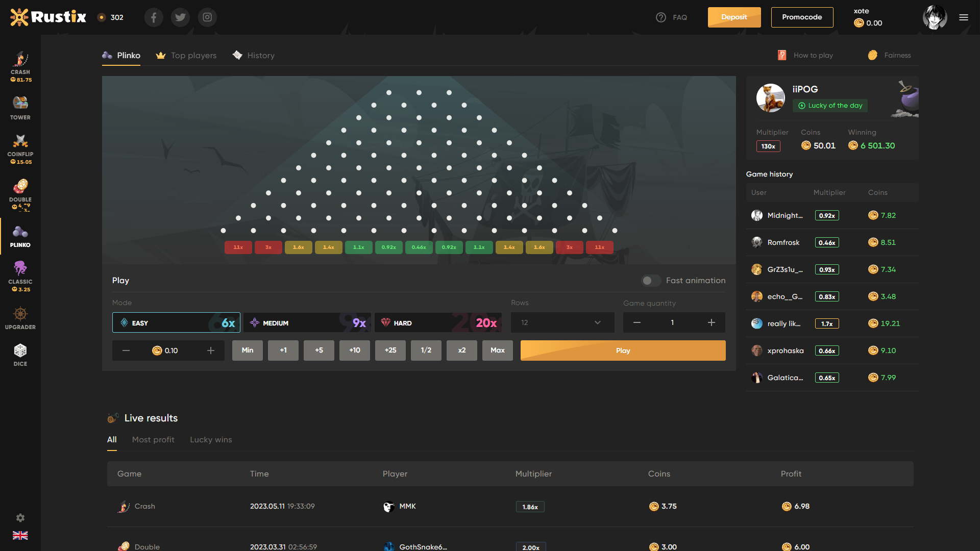Select HARD mode 20x
This screenshot has width=980, height=551.
pyautogui.click(x=438, y=322)
